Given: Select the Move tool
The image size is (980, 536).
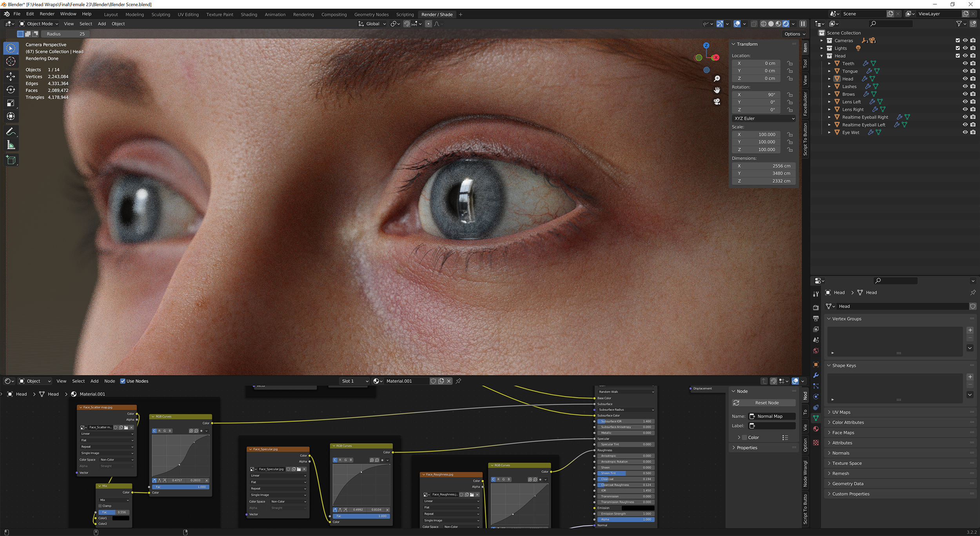Looking at the screenshot, I should [11, 76].
